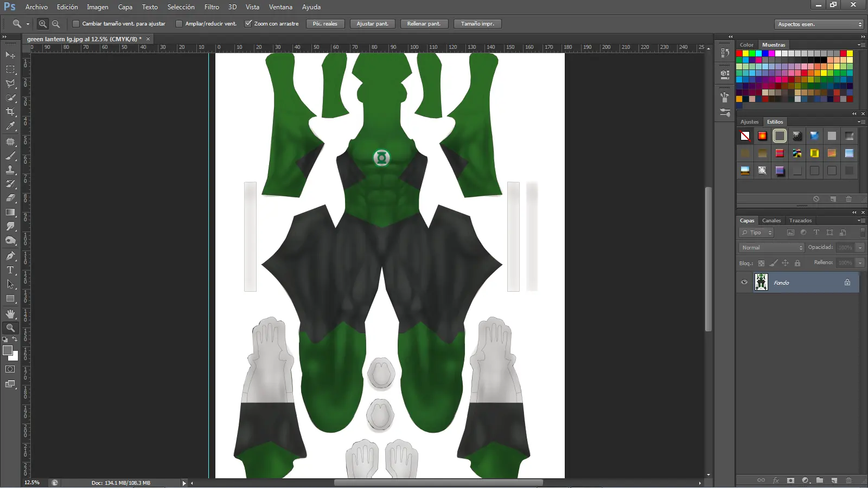The height and width of the screenshot is (488, 868).
Task: Switch to the Ajustes tab
Action: (x=750, y=122)
